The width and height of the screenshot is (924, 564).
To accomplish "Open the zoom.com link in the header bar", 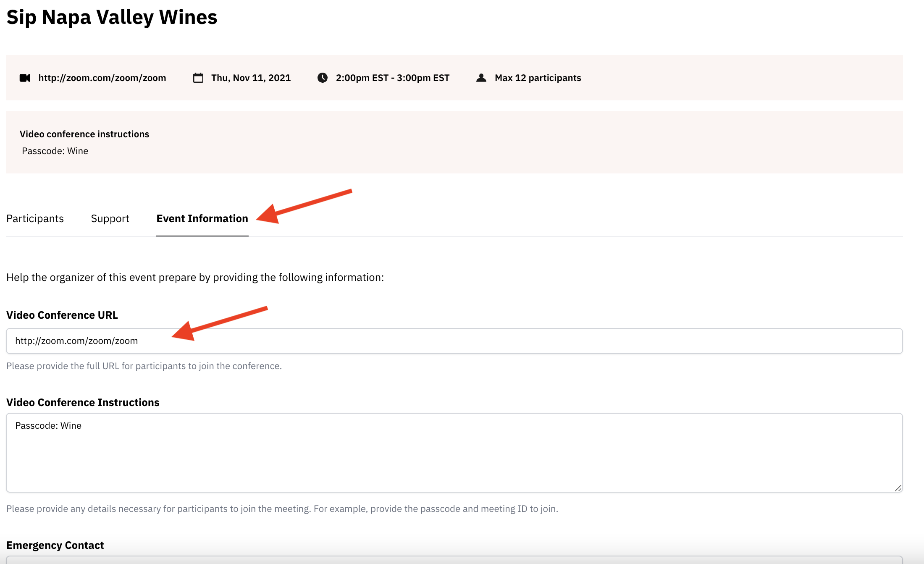I will (102, 78).
